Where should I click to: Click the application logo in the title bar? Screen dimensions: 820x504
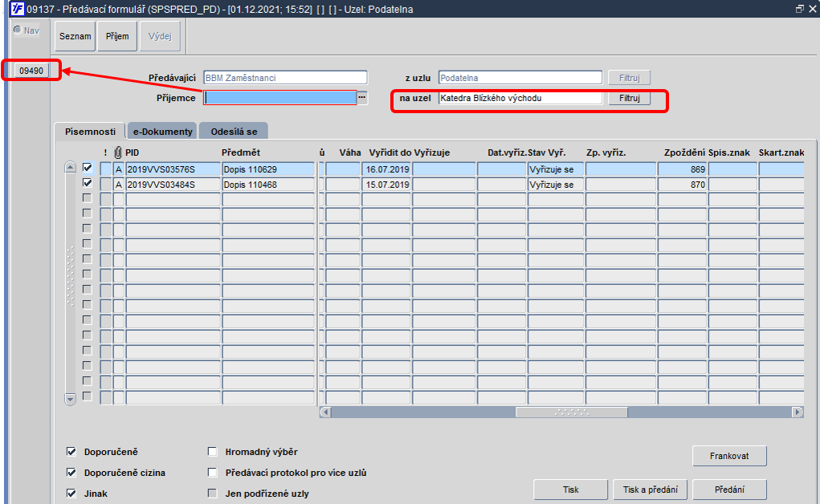pos(17,9)
